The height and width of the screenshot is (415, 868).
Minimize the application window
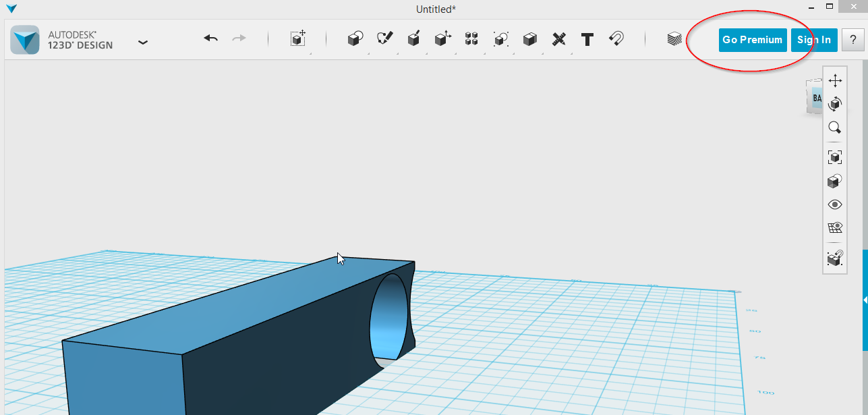810,7
